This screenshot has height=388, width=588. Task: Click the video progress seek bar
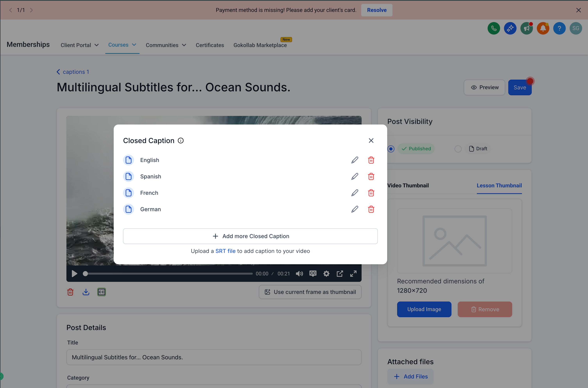pyautogui.click(x=168, y=273)
